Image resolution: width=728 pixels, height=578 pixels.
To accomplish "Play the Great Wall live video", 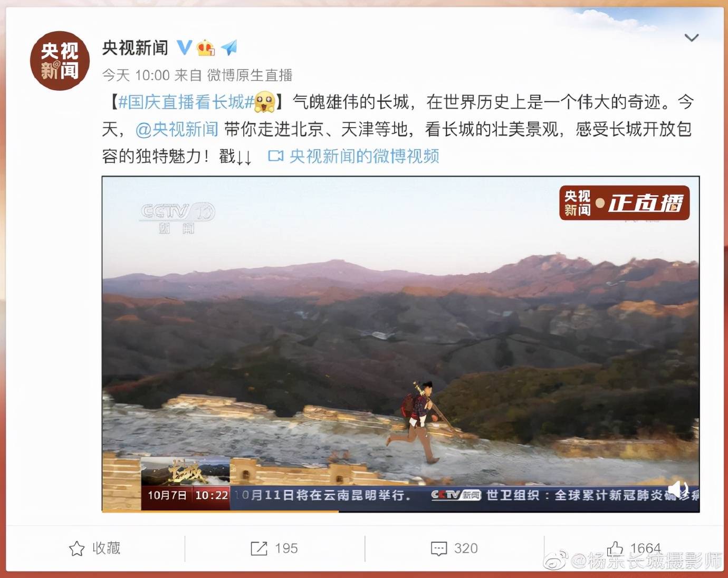I will [400, 344].
